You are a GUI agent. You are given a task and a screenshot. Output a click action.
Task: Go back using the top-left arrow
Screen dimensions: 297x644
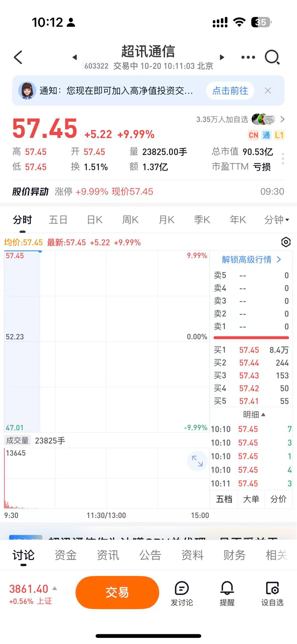(18, 57)
